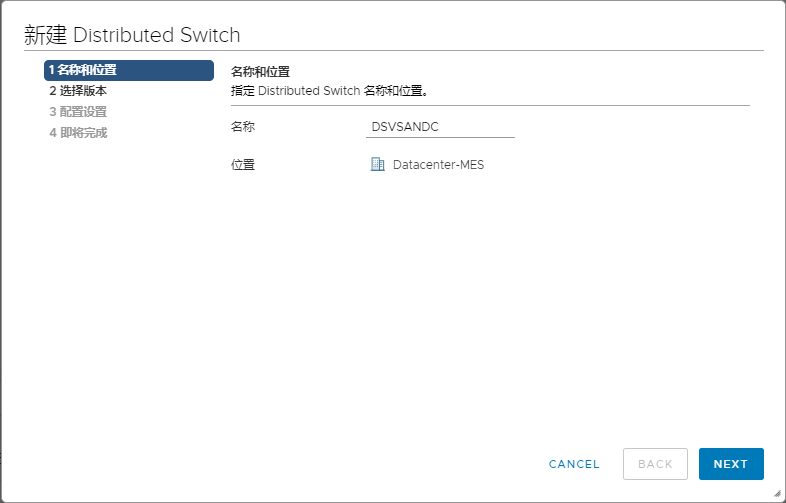Click the datacenter icon beside Datacenter-MES

click(x=377, y=164)
